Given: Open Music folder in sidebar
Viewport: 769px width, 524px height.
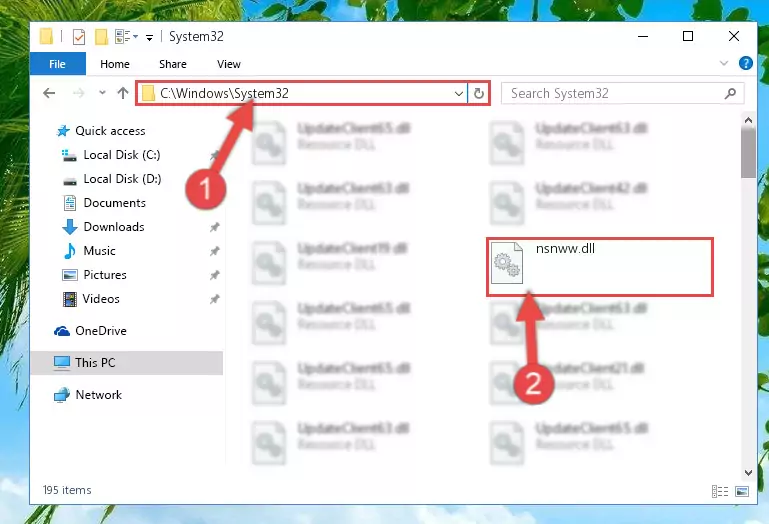Looking at the screenshot, I should click(x=99, y=251).
